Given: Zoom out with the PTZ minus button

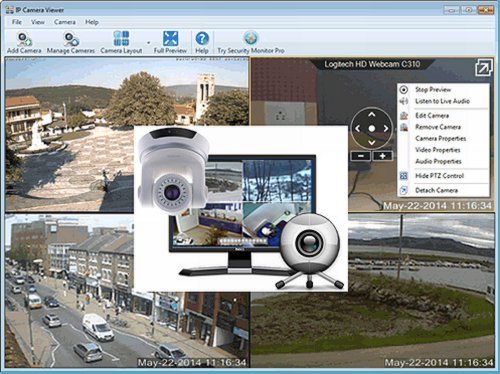Looking at the screenshot, I should tap(361, 156).
